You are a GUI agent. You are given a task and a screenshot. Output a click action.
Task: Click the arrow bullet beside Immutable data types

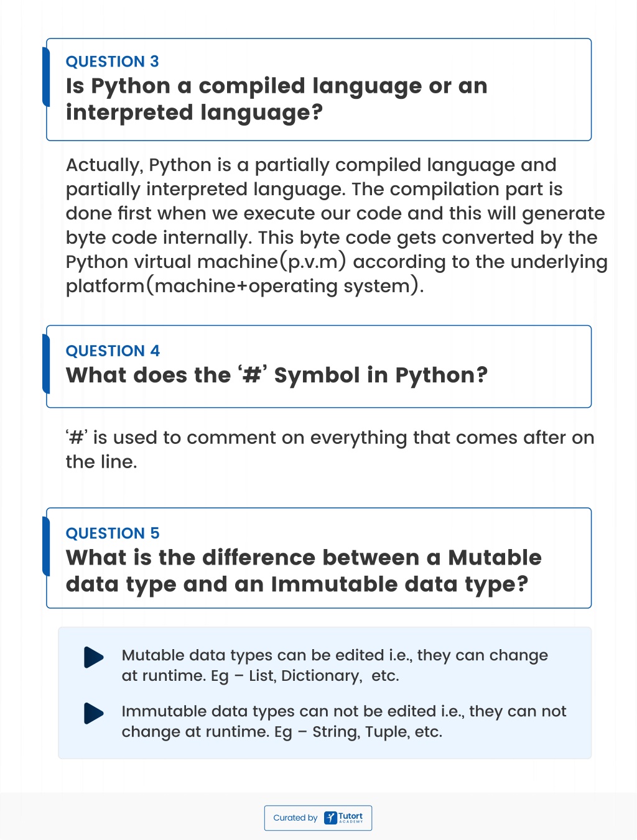pyautogui.click(x=94, y=713)
